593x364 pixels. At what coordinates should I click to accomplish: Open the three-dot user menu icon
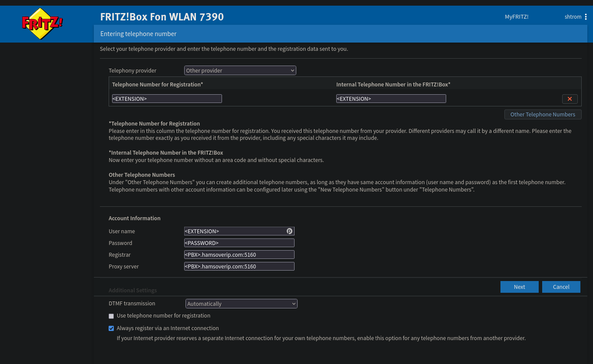click(x=586, y=17)
